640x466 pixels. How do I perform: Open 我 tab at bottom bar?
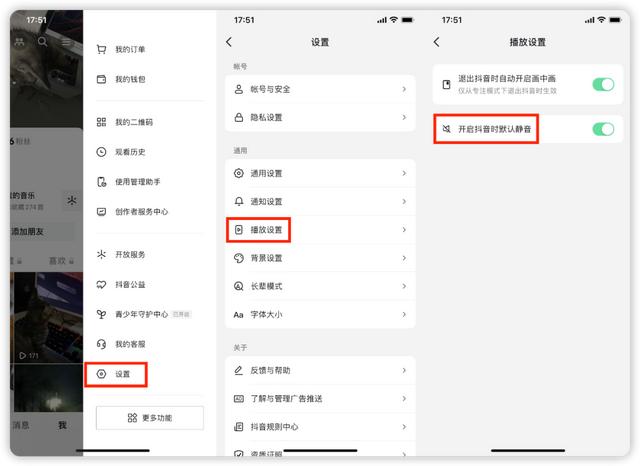click(x=62, y=425)
